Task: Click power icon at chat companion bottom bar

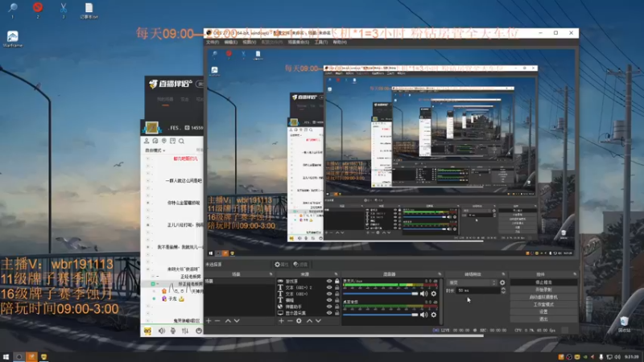Action: click(199, 331)
